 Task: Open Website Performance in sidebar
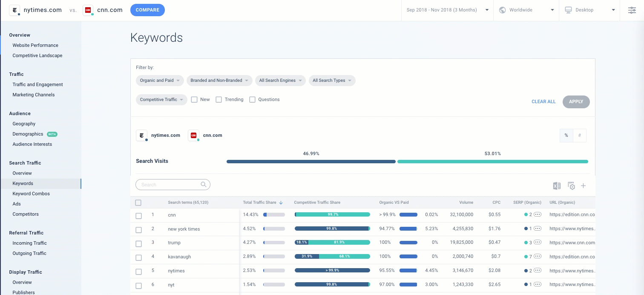(x=35, y=45)
